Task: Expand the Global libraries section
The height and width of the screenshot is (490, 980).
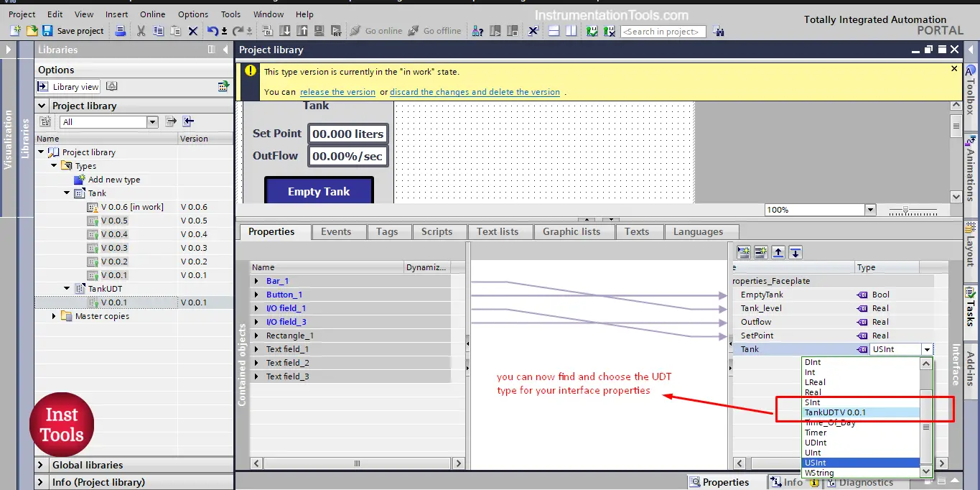Action: coord(42,465)
